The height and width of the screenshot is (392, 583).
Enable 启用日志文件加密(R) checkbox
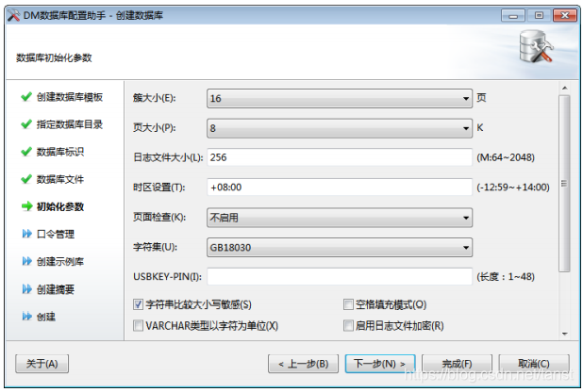[348, 326]
